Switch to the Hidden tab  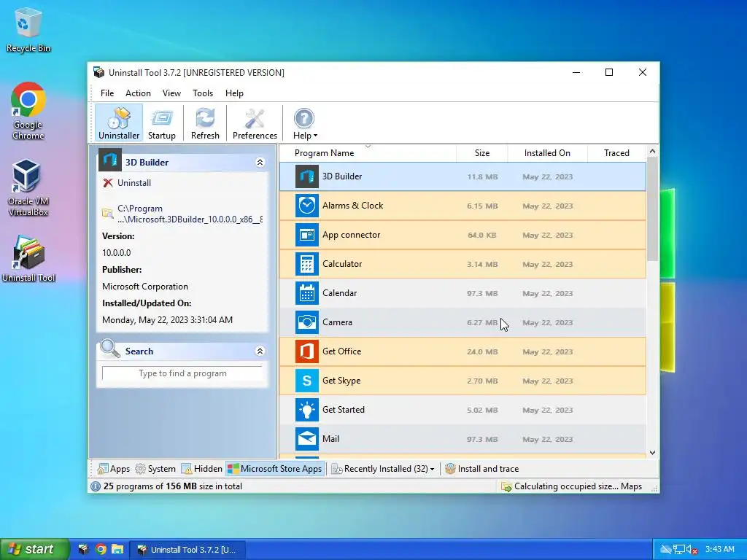click(x=202, y=469)
